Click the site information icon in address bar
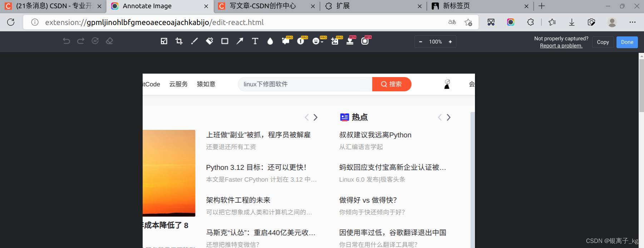Screen dimensions: 644x248 click(x=35, y=22)
